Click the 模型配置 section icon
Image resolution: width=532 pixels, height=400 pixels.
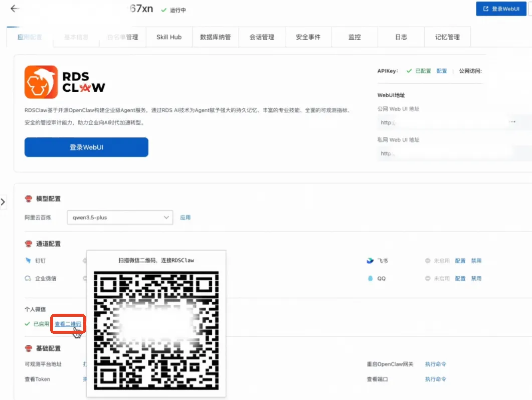tap(29, 199)
